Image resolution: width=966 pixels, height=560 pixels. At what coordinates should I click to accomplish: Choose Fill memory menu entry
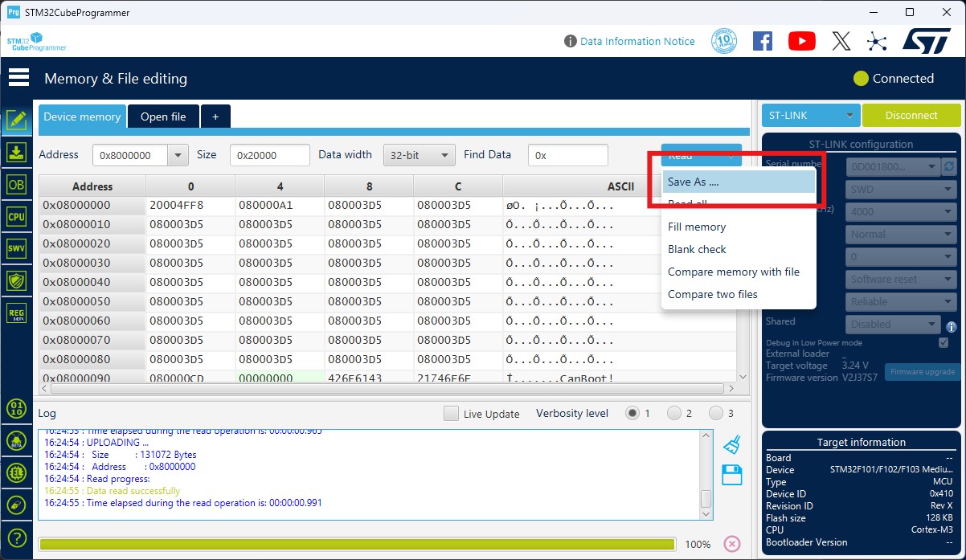(739, 227)
